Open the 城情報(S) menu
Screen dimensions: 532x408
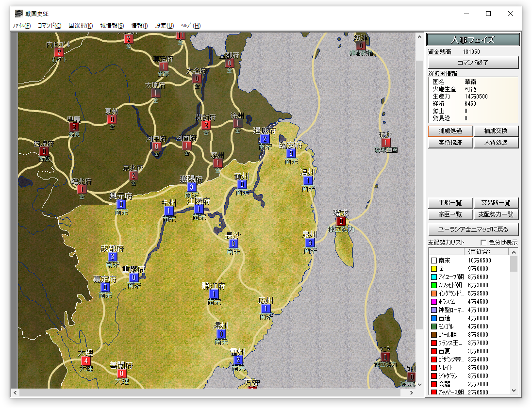(112, 26)
